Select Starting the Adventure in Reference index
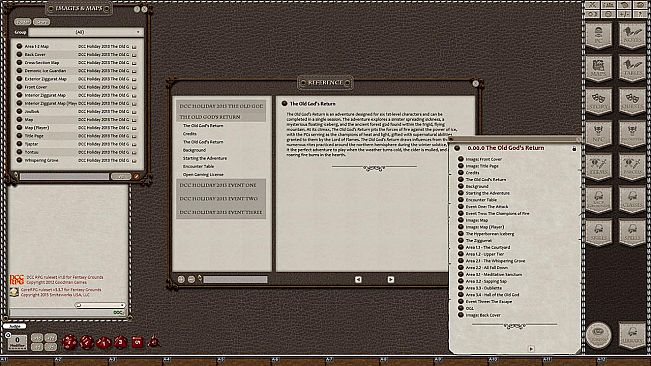The width and height of the screenshot is (651, 366). (x=205, y=158)
